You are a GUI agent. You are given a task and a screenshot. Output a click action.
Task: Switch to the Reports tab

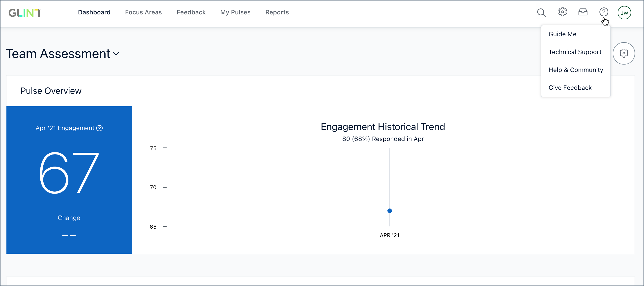[x=277, y=12]
